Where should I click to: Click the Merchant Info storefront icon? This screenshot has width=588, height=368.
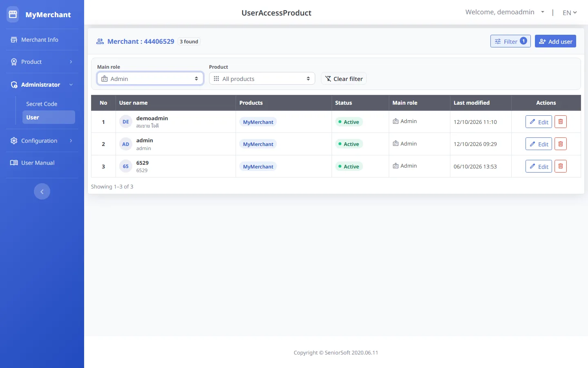pyautogui.click(x=14, y=40)
